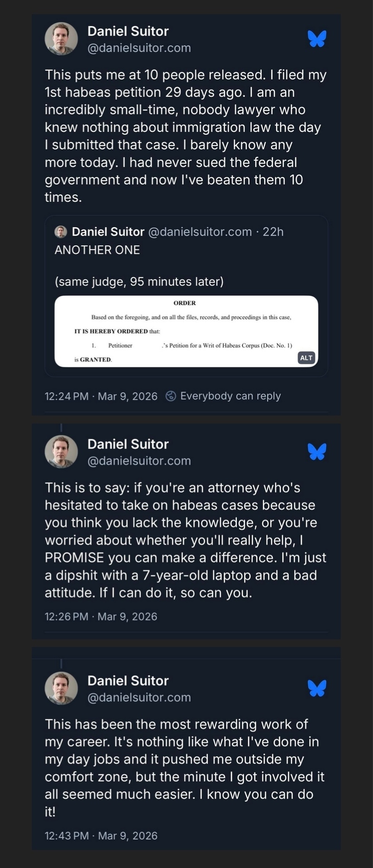Screen dimensions: 373x868
Task: Click the ALT badge on the ORDER image
Action: point(306,358)
